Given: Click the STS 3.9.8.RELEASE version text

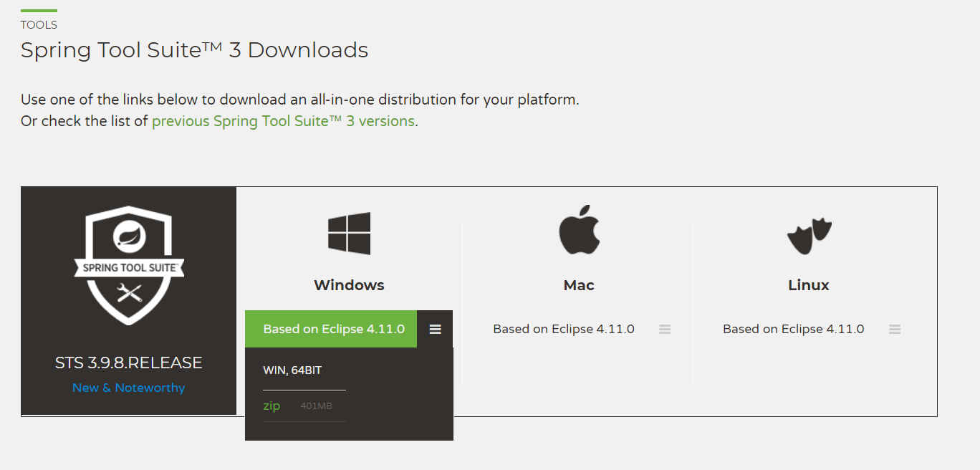Looking at the screenshot, I should [129, 363].
